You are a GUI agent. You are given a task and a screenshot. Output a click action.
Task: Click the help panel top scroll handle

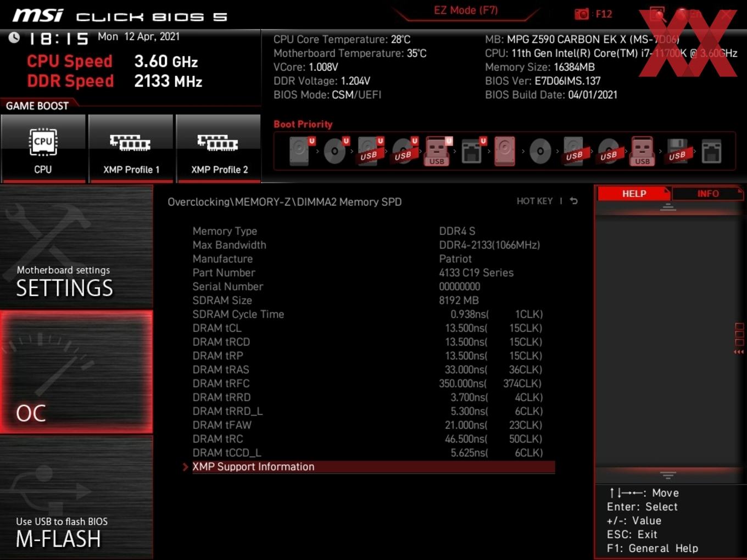[x=668, y=207]
